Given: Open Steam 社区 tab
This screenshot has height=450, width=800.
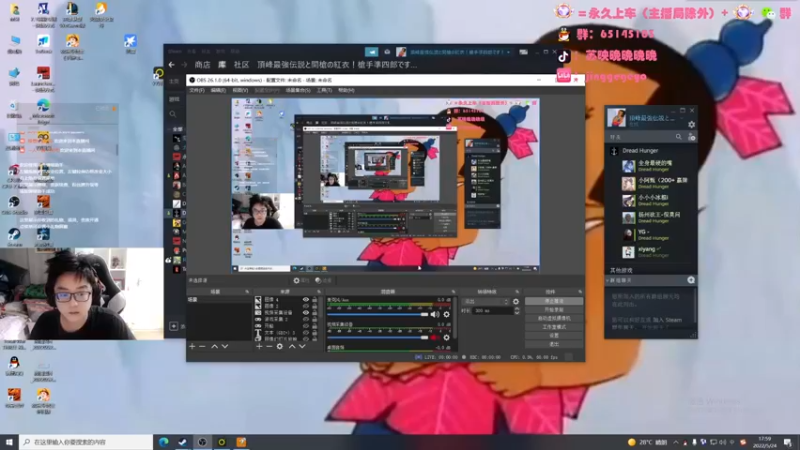Looking at the screenshot, I should 241,65.
